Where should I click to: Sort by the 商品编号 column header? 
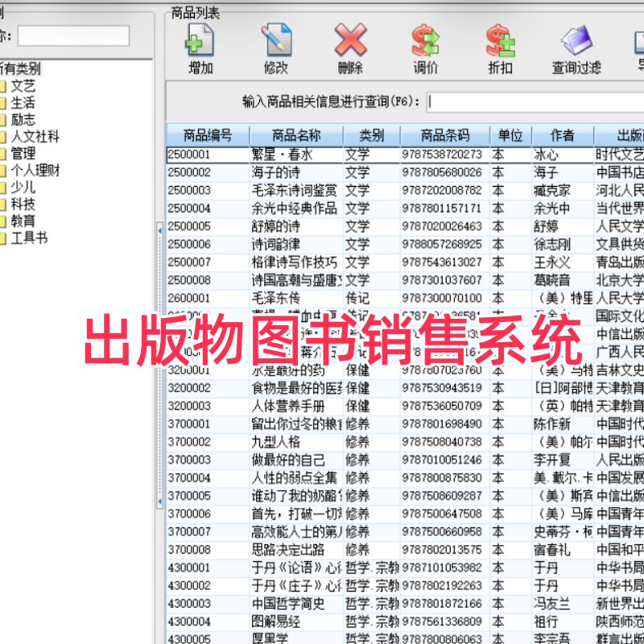pos(208,135)
